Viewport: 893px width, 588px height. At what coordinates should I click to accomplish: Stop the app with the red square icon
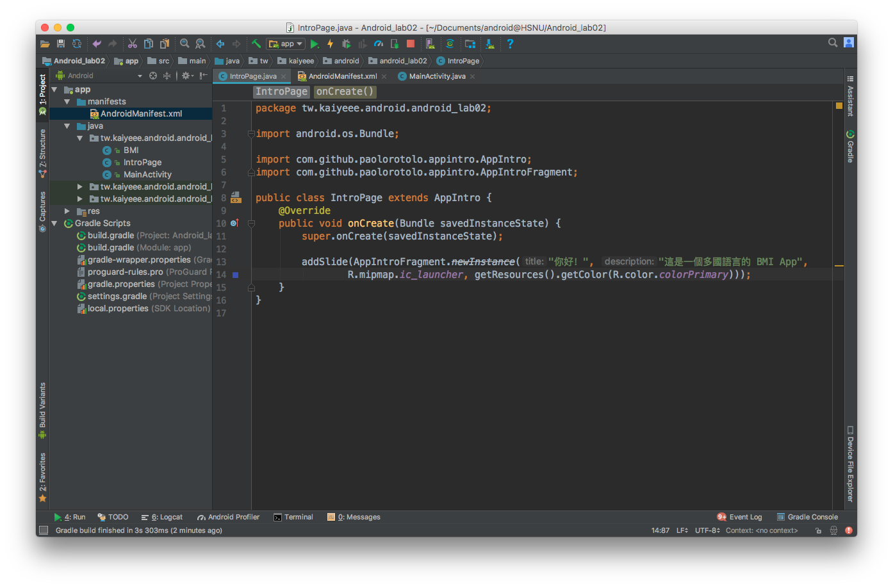pos(411,44)
